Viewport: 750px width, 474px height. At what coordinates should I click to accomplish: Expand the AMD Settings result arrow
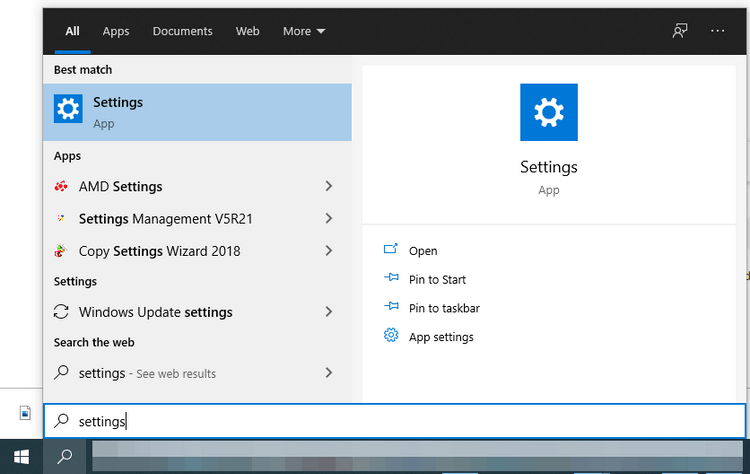tap(328, 187)
